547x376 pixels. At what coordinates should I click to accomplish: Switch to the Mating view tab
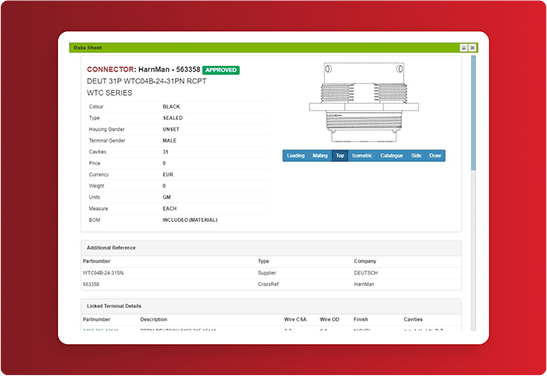[320, 156]
